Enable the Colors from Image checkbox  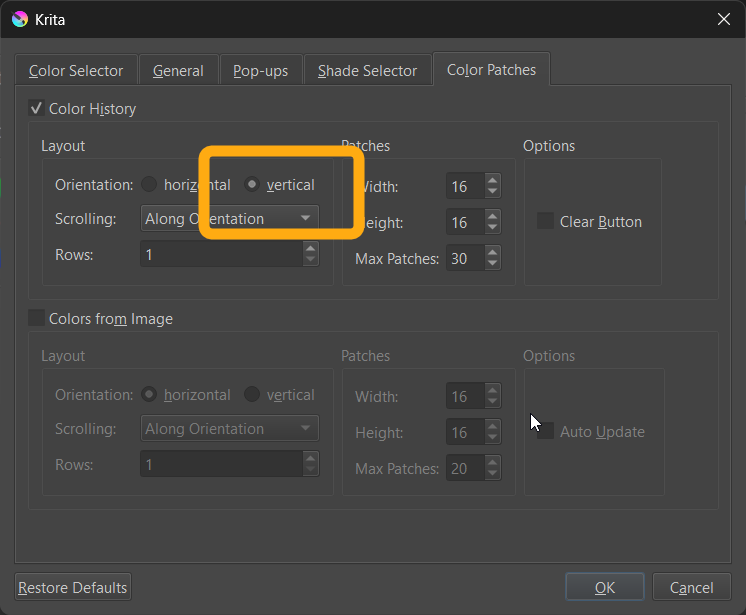click(x=37, y=318)
